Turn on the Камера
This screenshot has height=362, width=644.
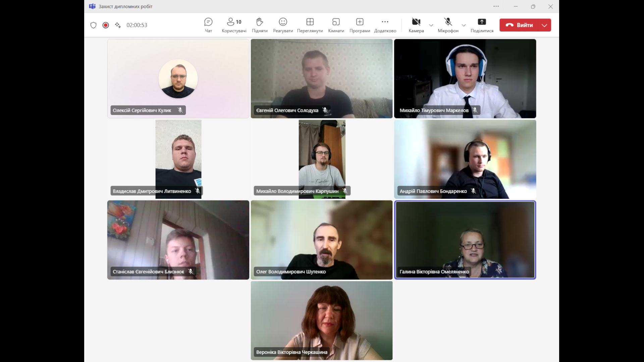coord(416,25)
